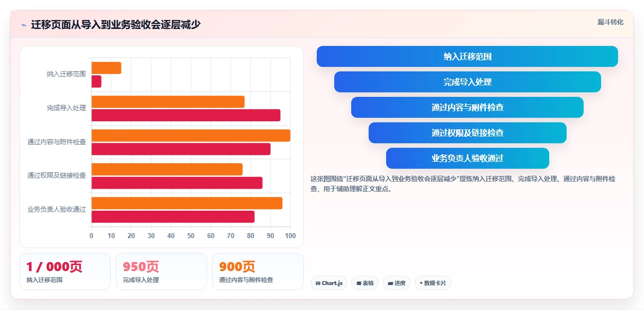Click the lightning icon beside the title
This screenshot has height=310, width=644.
(23, 25)
